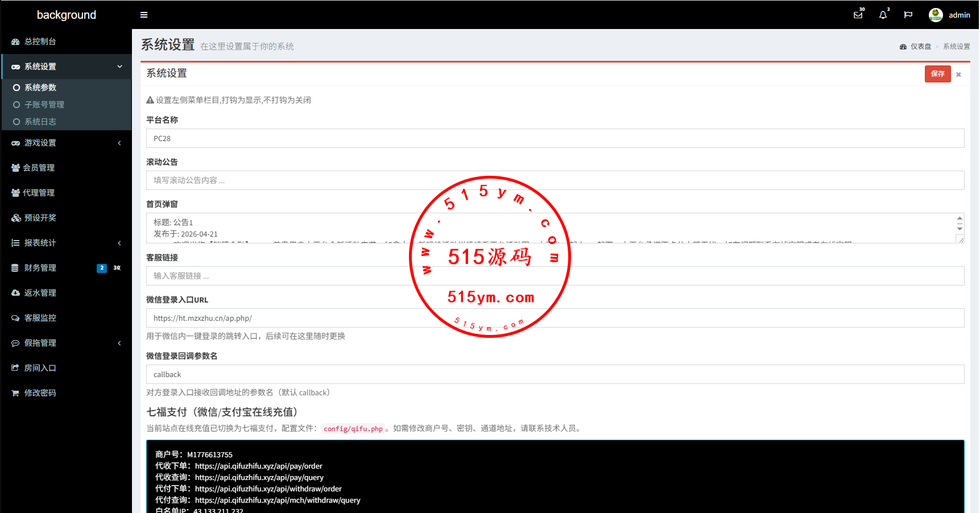Click the flag icon in header
The width and height of the screenshot is (980, 513).
click(908, 15)
